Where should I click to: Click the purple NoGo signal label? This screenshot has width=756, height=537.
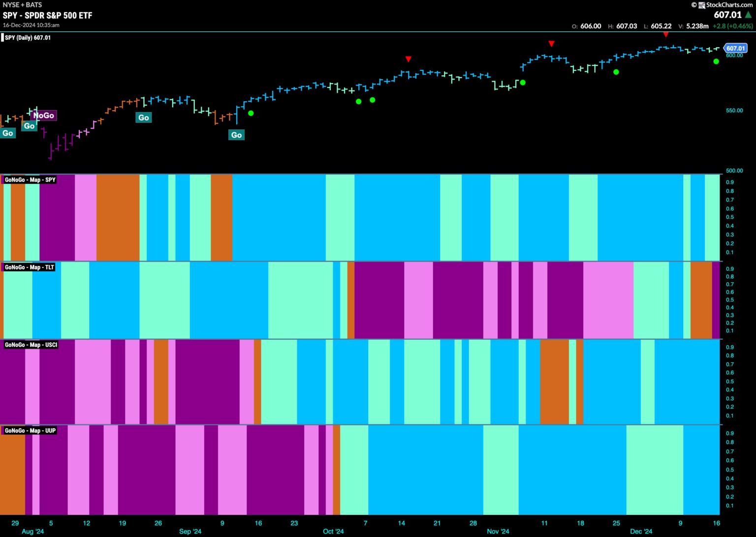pos(43,116)
